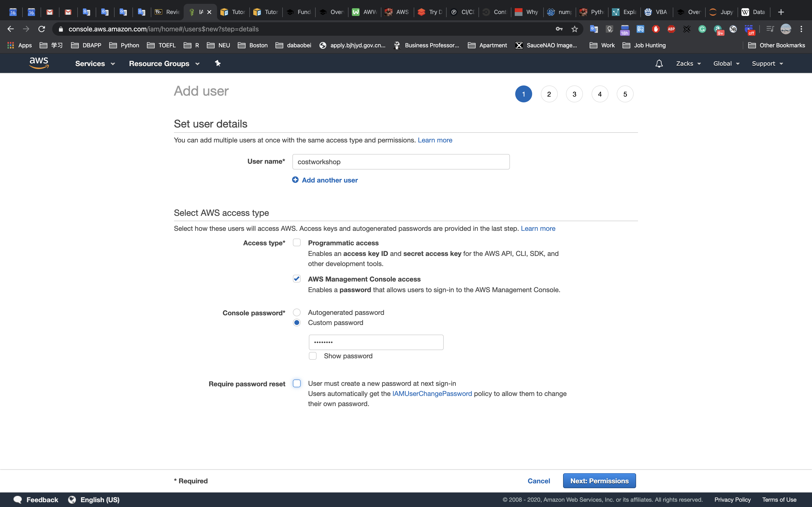The width and height of the screenshot is (812, 507).
Task: Check the Show password box
Action: (313, 356)
